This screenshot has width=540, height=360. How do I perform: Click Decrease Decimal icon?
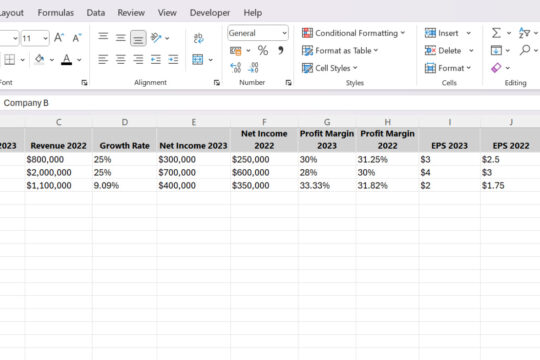(253, 68)
